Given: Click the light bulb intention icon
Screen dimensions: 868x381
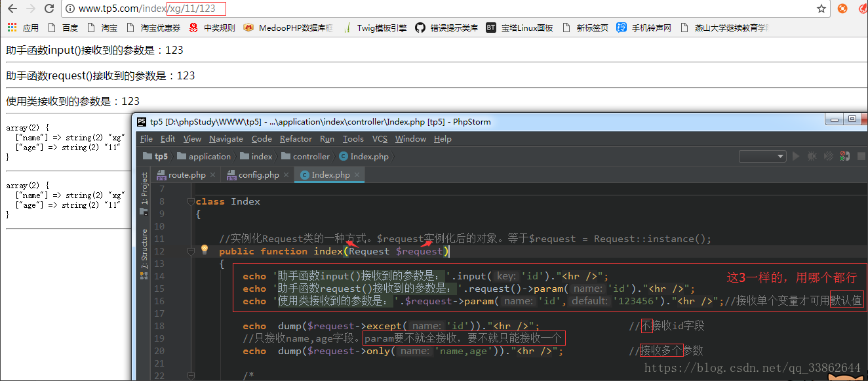Looking at the screenshot, I should (205, 250).
